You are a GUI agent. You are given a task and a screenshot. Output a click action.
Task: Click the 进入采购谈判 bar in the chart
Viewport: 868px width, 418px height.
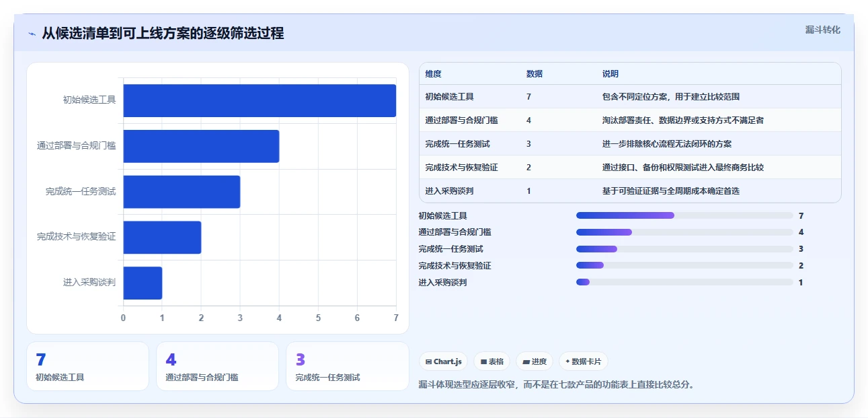(x=143, y=283)
